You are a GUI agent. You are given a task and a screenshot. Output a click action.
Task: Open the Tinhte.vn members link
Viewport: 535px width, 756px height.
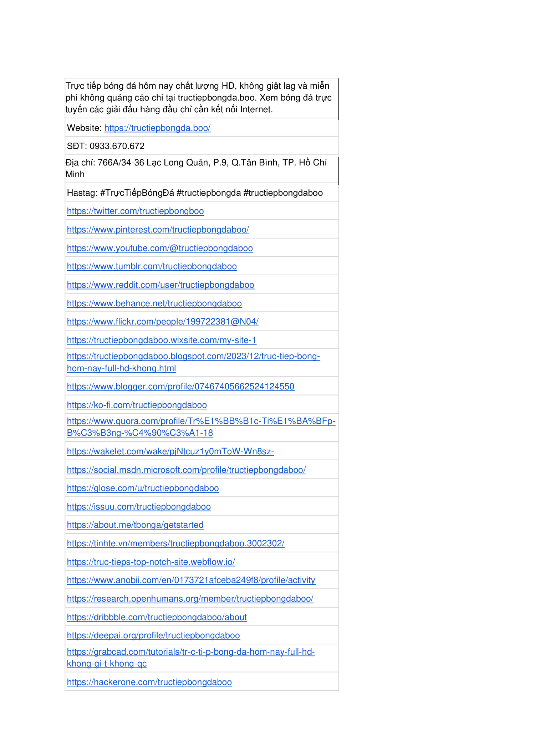pyautogui.click(x=175, y=543)
